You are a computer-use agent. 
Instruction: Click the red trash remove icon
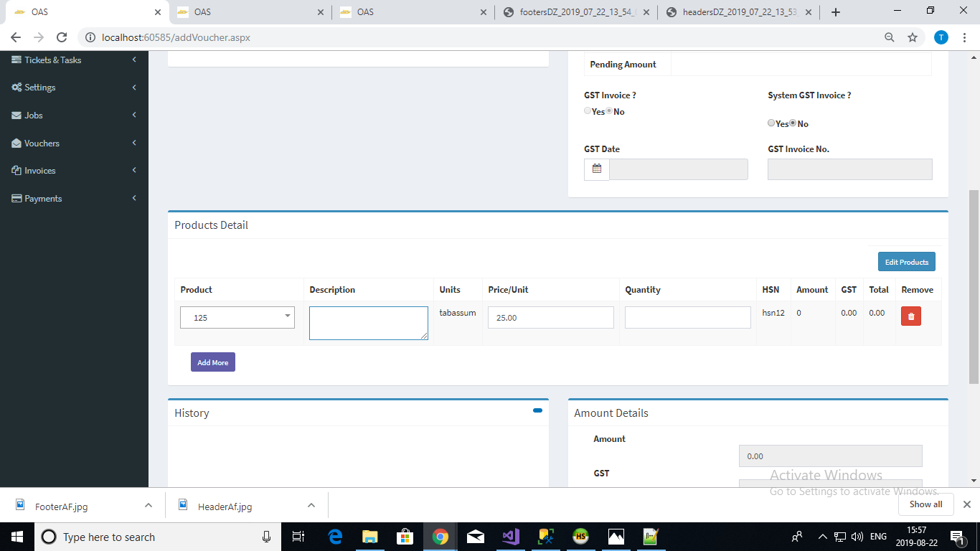pos(910,316)
